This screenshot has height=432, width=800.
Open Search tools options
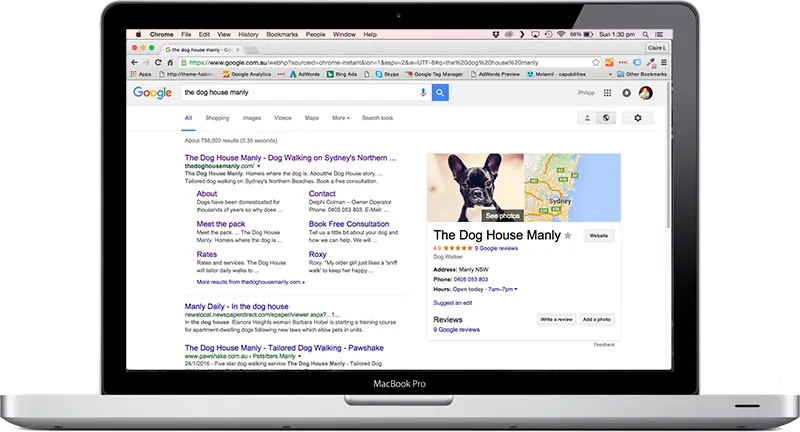coord(378,118)
